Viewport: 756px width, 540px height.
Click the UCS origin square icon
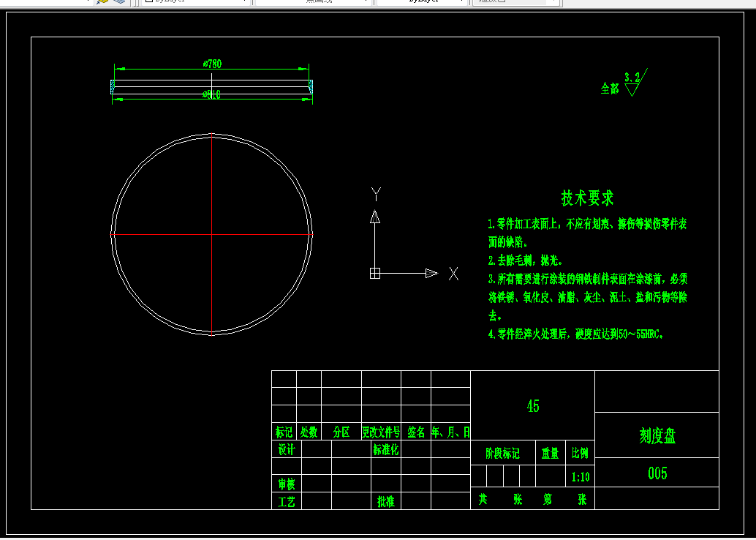click(375, 273)
